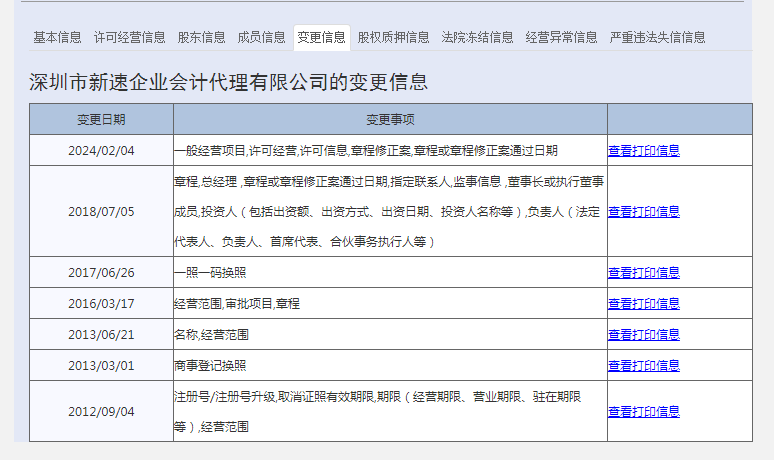Click the 2024/02/04 date cell
The image size is (779, 460).
coord(101,151)
